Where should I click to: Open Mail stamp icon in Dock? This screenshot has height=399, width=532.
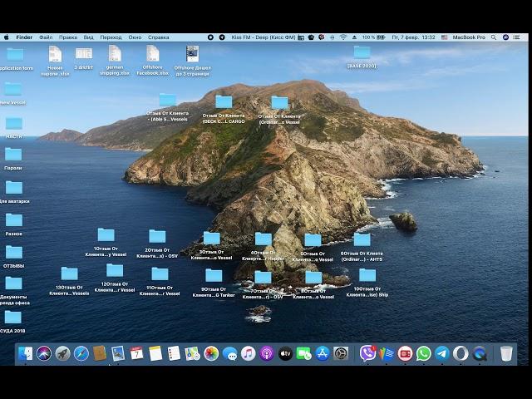point(118,353)
